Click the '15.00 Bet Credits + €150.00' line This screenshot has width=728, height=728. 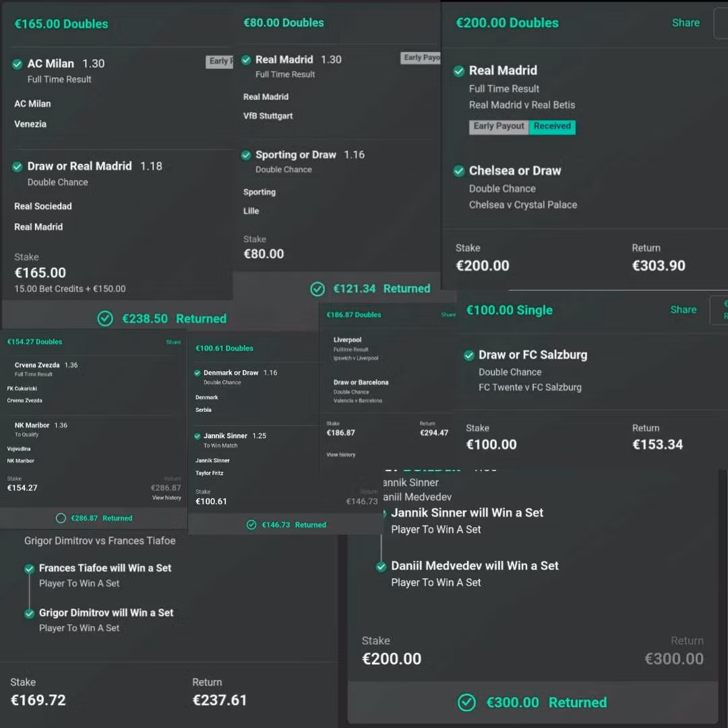point(70,289)
